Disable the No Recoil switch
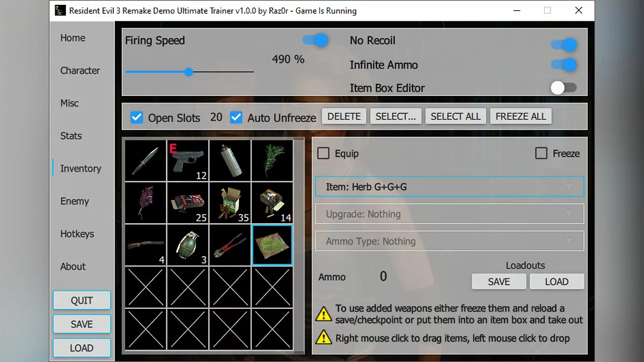This screenshot has width=644, height=362. pyautogui.click(x=564, y=45)
